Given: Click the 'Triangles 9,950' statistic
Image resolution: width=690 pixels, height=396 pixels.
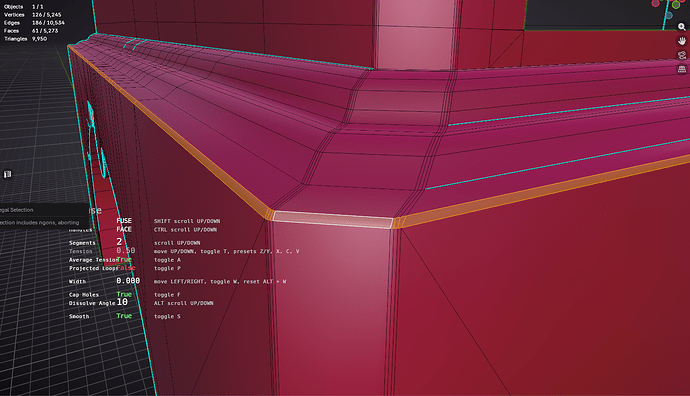Looking at the screenshot, I should [26, 39].
